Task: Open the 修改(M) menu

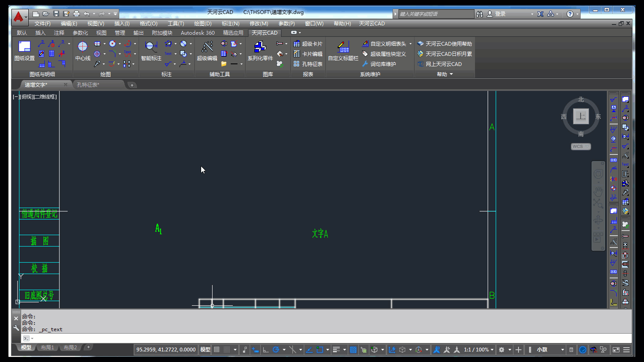Action: [x=259, y=24]
